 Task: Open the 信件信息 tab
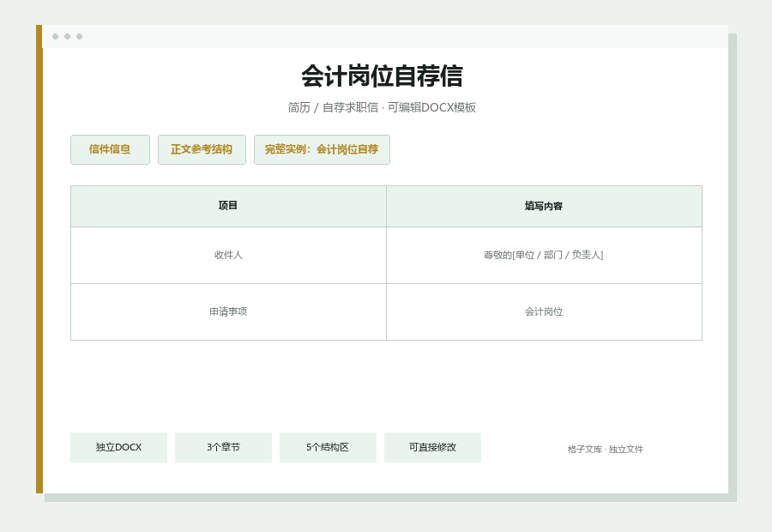coord(110,150)
